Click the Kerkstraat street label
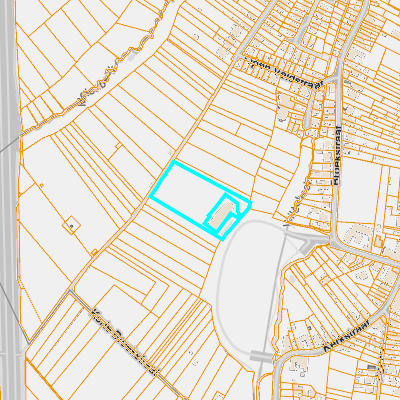The width and height of the screenshot is (400, 400). click(x=347, y=337)
